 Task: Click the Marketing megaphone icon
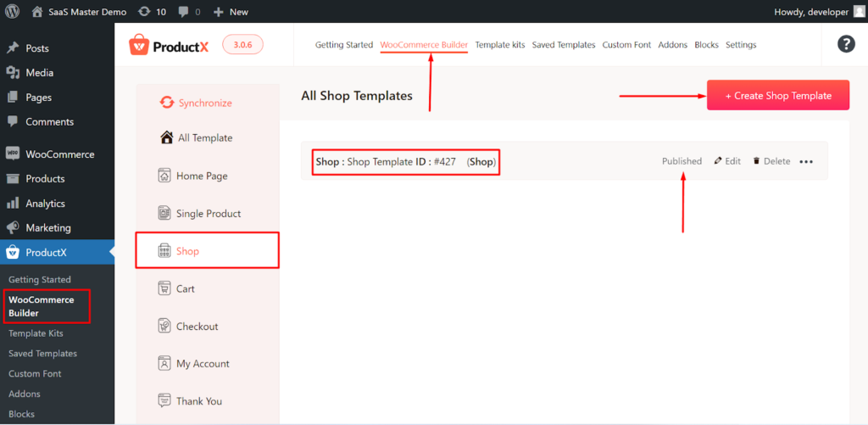[13, 227]
